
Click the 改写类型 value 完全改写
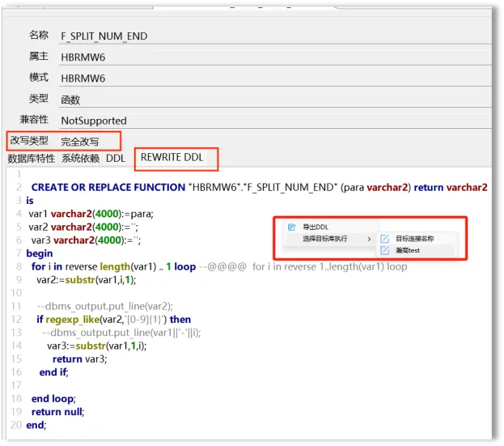coord(79,142)
